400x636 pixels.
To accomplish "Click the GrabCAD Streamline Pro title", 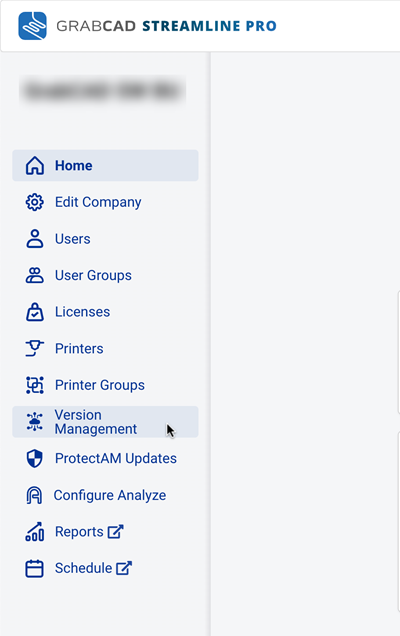I will click(x=166, y=26).
